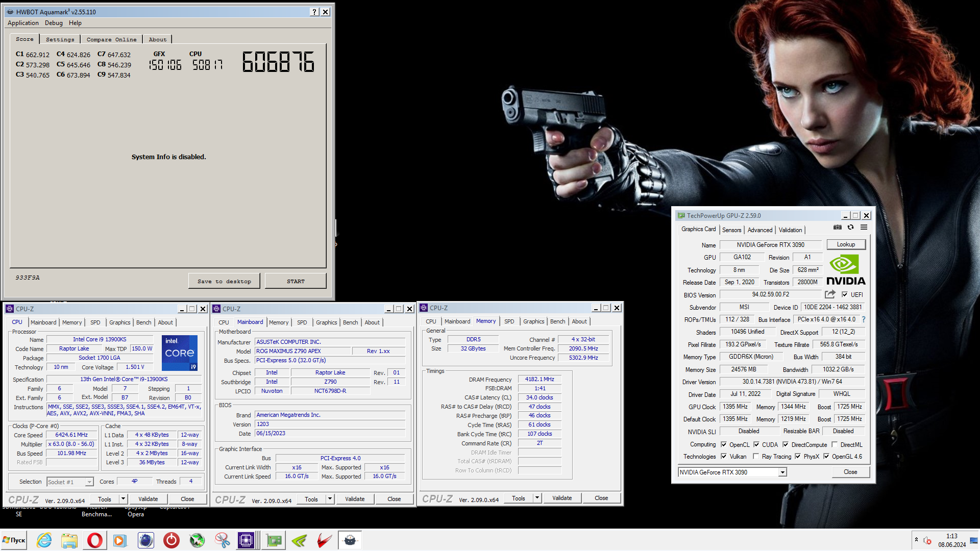Image resolution: width=980 pixels, height=551 pixels.
Task: Open the Application menu in Aquamark
Action: pyautogui.click(x=23, y=23)
